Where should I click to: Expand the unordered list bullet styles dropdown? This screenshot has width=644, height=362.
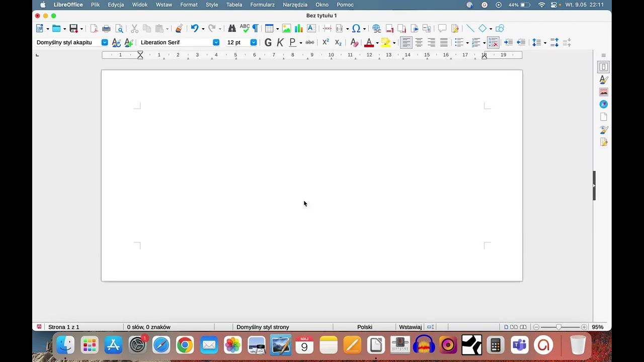pyautogui.click(x=467, y=43)
